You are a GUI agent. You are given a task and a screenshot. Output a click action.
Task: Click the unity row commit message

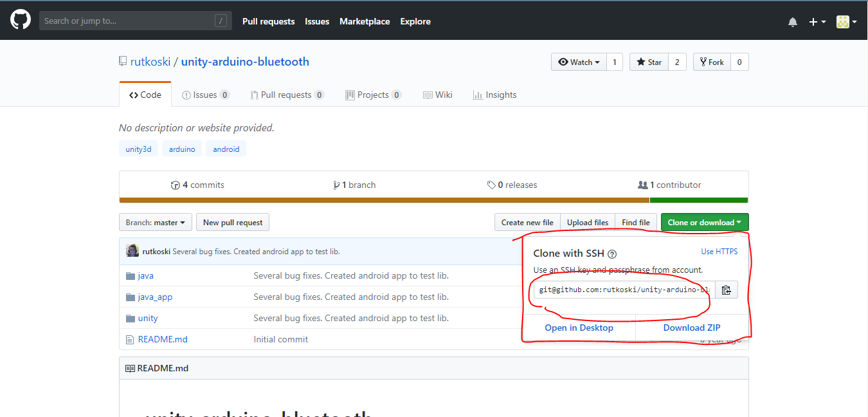351,318
